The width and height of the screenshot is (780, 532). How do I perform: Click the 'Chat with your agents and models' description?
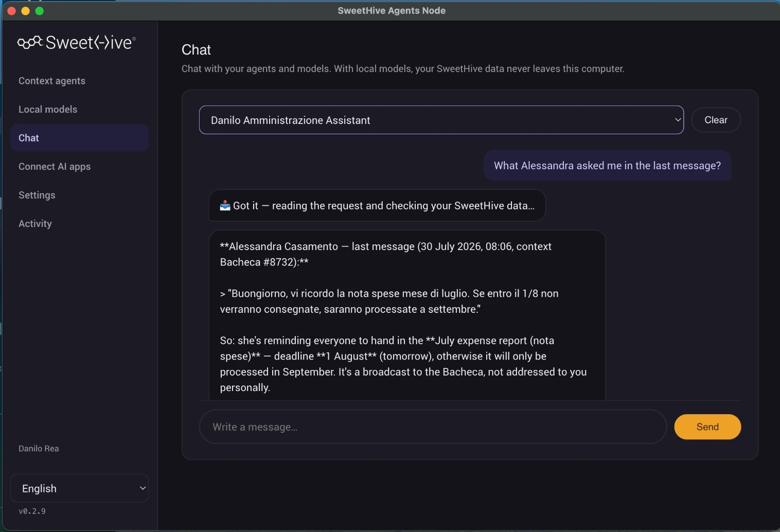click(x=403, y=69)
